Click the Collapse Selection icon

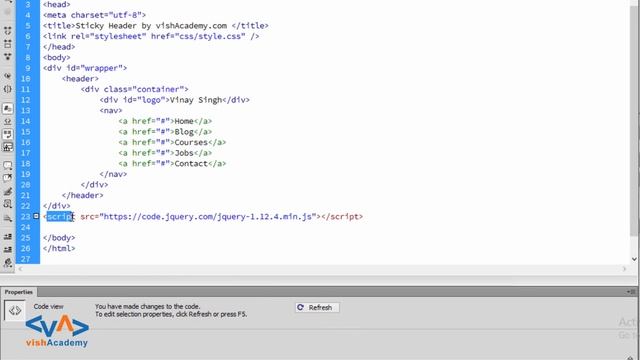coord(7,44)
